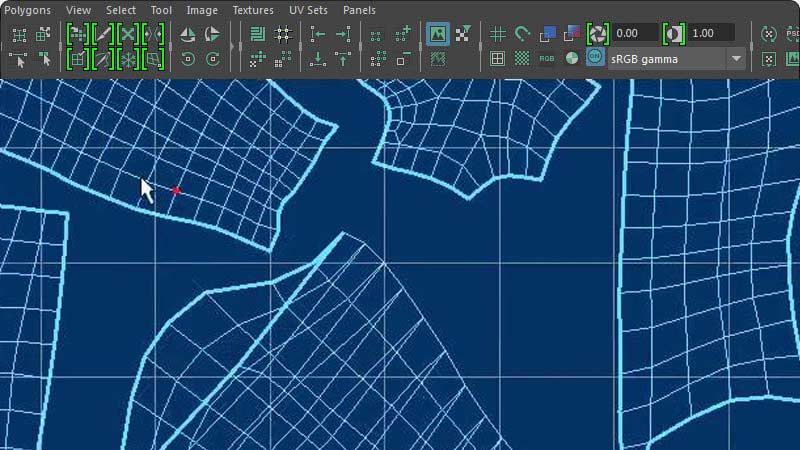Flip selected UVs vertically

(212, 34)
